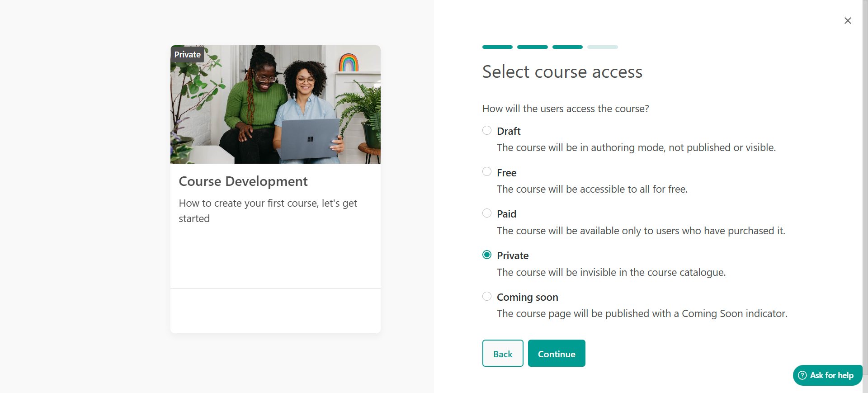This screenshot has width=868, height=393.
Task: Click the Continue button
Action: (557, 354)
